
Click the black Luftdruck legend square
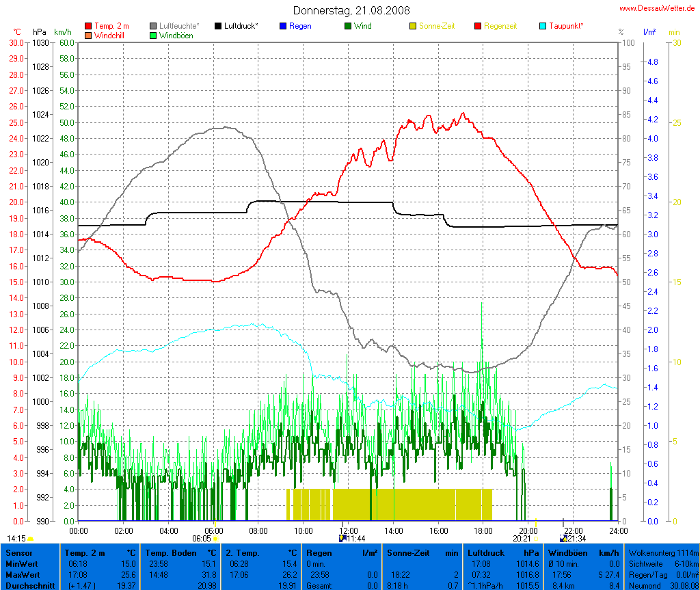tap(219, 26)
